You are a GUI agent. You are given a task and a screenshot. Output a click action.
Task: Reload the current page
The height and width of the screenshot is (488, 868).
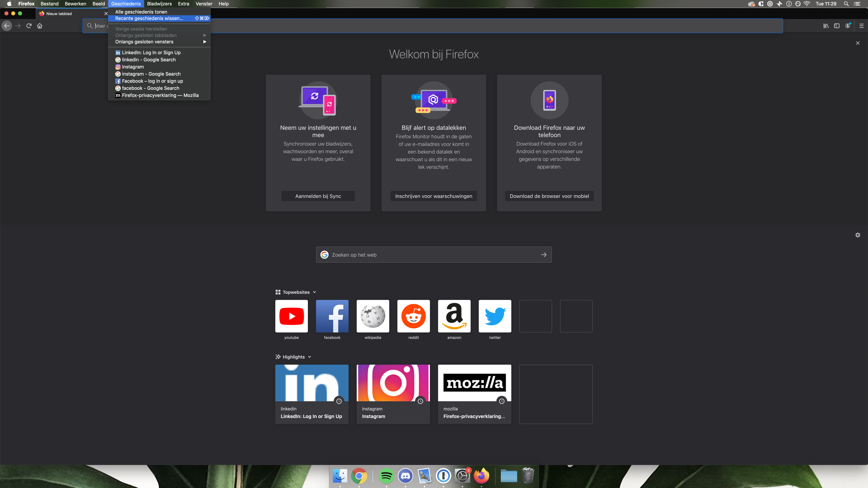[29, 26]
